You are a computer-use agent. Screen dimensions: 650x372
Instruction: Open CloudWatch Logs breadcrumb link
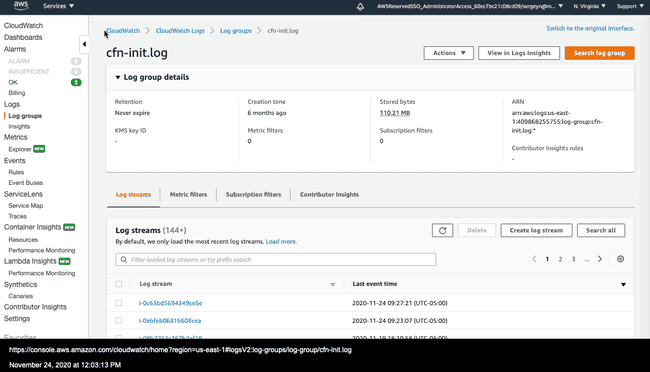coord(180,31)
